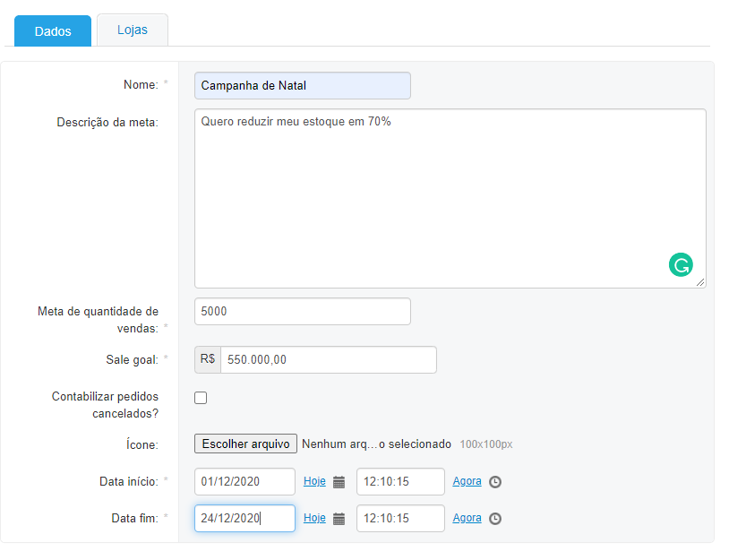This screenshot has width=729, height=560.
Task: Click Agora link for Data início
Action: (x=467, y=481)
